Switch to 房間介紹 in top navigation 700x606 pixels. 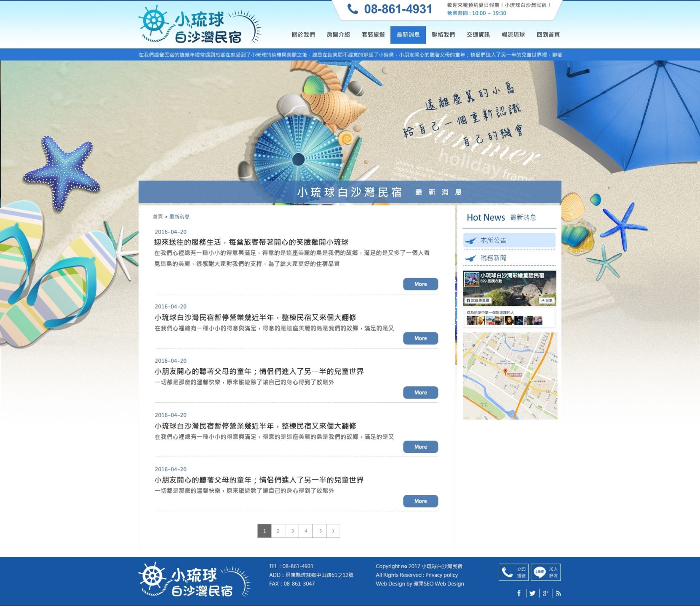coord(338,35)
